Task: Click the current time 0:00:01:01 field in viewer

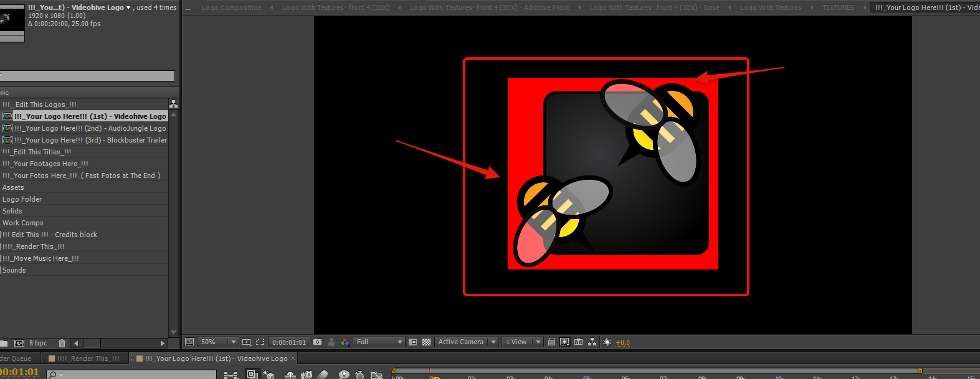Action: pyautogui.click(x=289, y=342)
